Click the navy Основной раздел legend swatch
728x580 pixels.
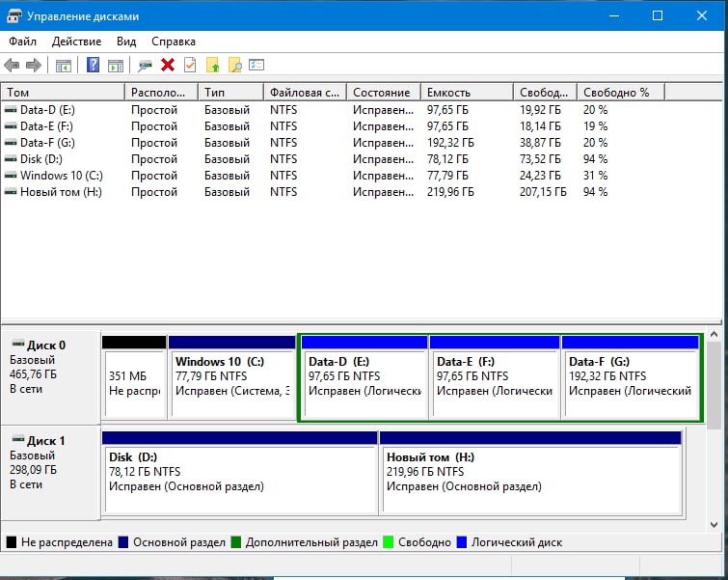click(123, 542)
